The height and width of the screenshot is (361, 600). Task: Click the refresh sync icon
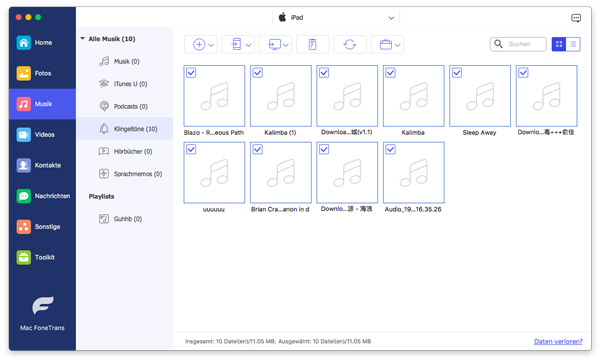pyautogui.click(x=350, y=44)
